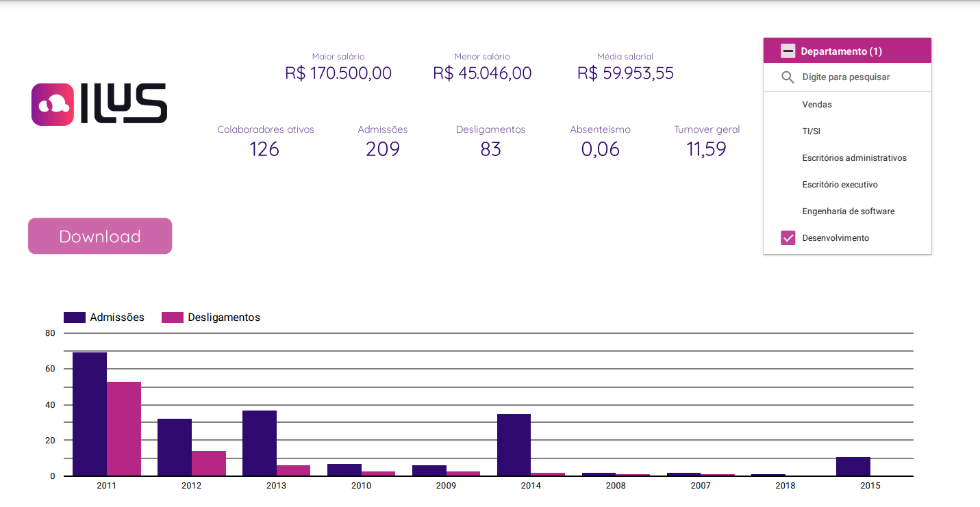Click the 2015 Admissões bar
This screenshot has height=507, width=980.
coord(853,467)
